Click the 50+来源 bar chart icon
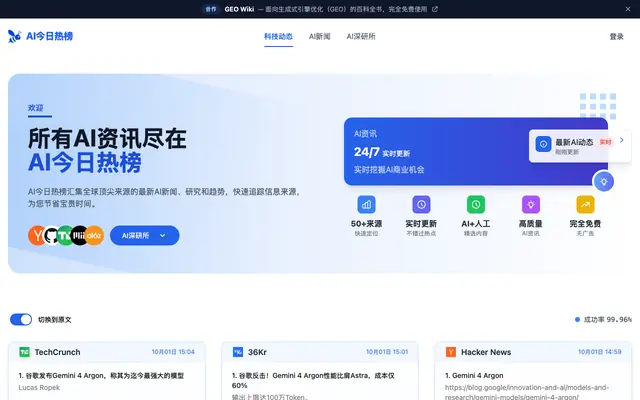Viewport: 640px width, 400px height. tap(367, 204)
